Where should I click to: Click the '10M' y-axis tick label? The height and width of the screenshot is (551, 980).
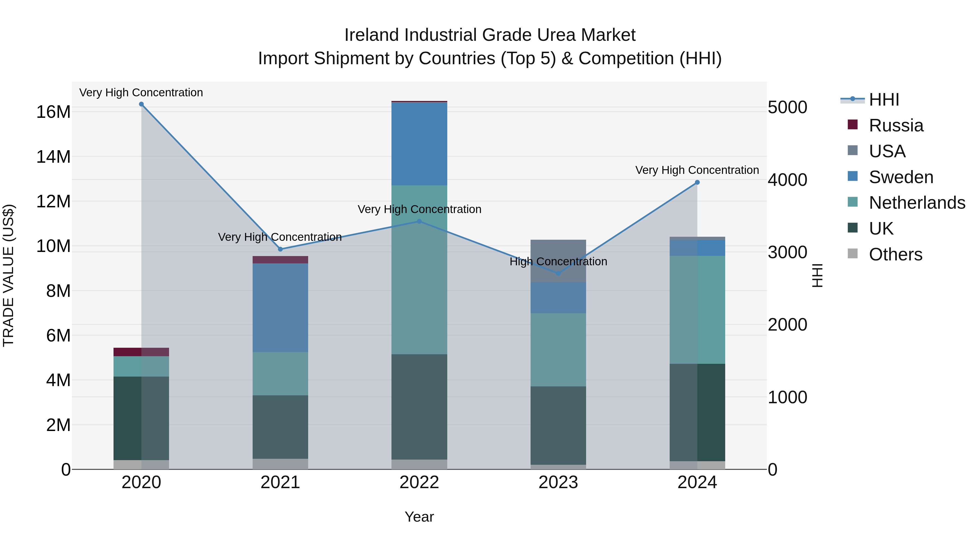[53, 246]
